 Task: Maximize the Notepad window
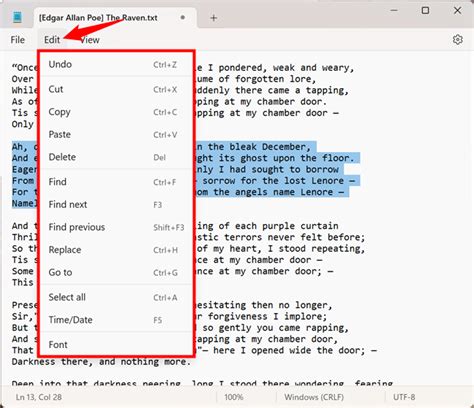tap(425, 11)
